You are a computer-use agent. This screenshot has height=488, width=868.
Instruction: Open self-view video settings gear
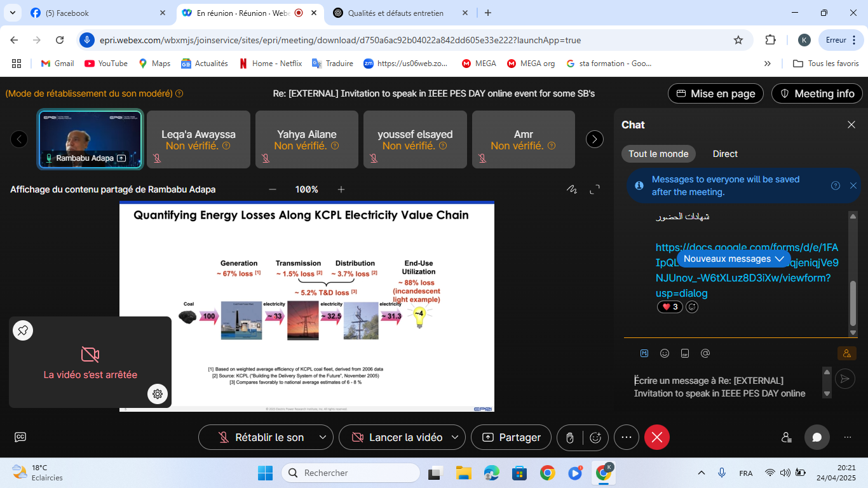[x=158, y=394]
